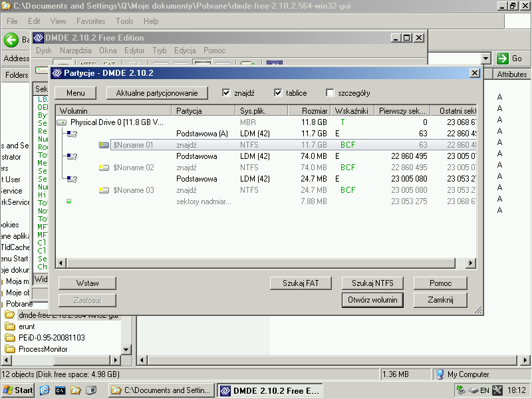Open the command prompt quick launch icon

click(x=60, y=390)
